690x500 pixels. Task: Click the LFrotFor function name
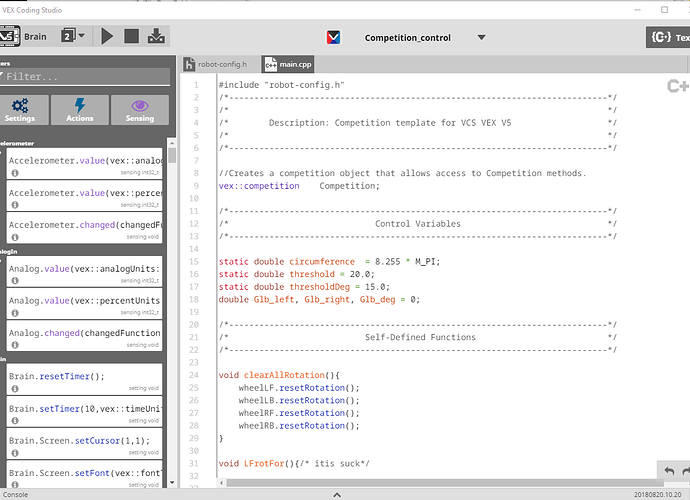click(x=264, y=463)
